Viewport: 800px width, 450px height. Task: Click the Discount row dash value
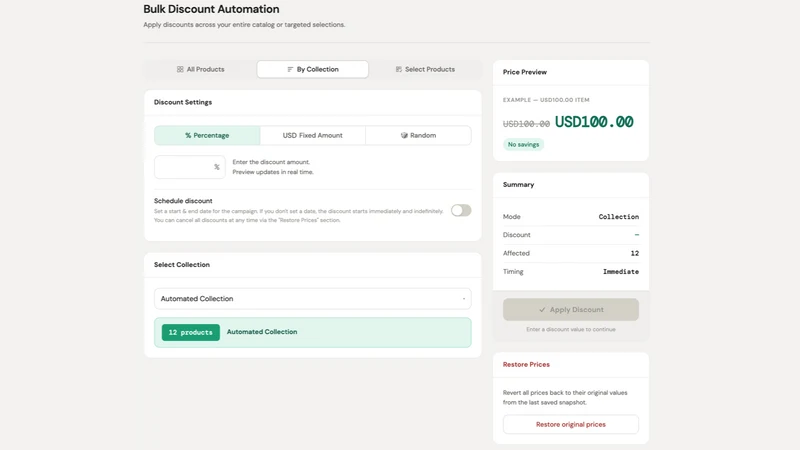tap(637, 235)
